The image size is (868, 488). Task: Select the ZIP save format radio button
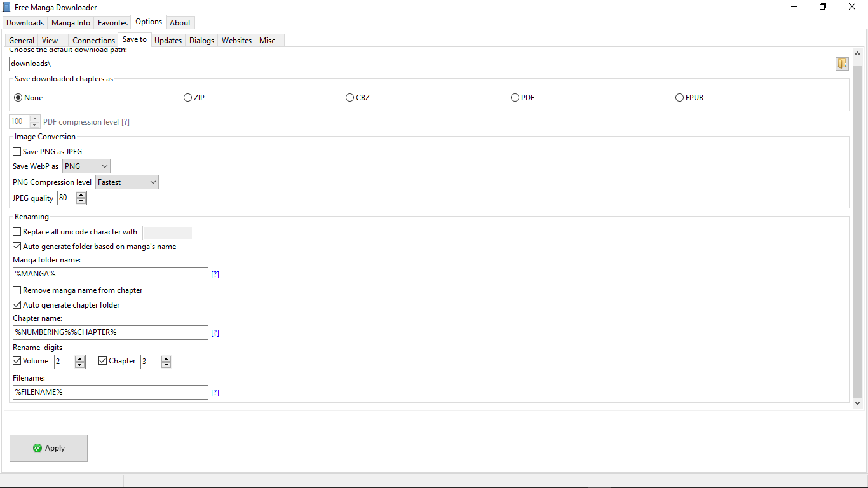coord(187,97)
